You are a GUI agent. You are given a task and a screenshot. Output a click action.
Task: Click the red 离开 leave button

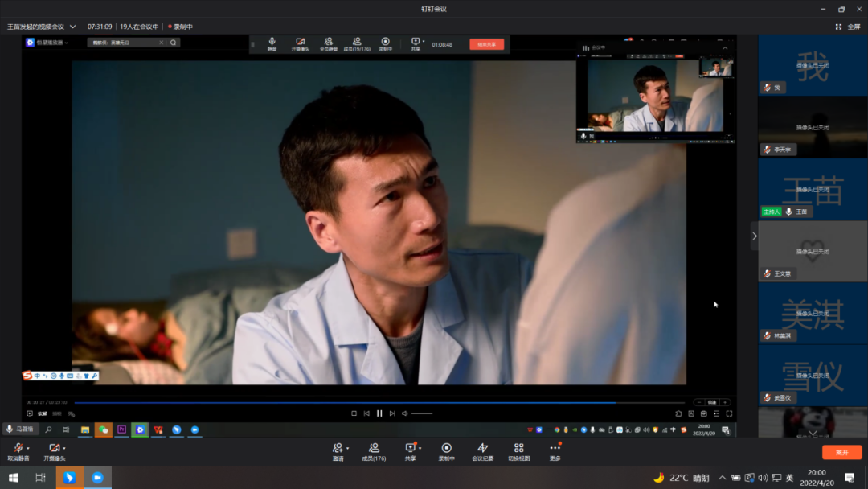click(x=841, y=452)
